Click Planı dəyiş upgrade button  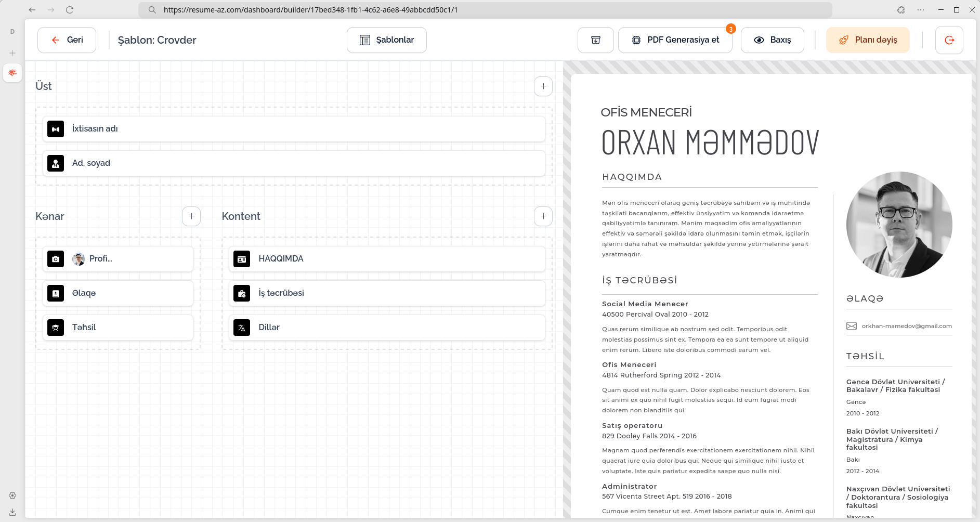(868, 40)
